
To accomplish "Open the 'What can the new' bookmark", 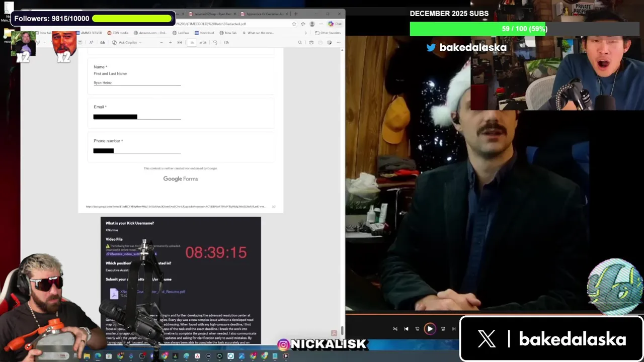I will [x=258, y=33].
